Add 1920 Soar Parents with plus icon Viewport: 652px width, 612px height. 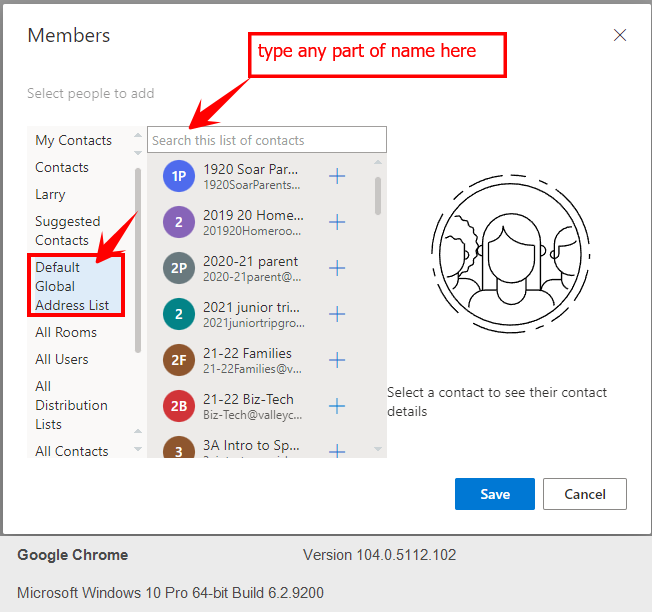pos(337,176)
